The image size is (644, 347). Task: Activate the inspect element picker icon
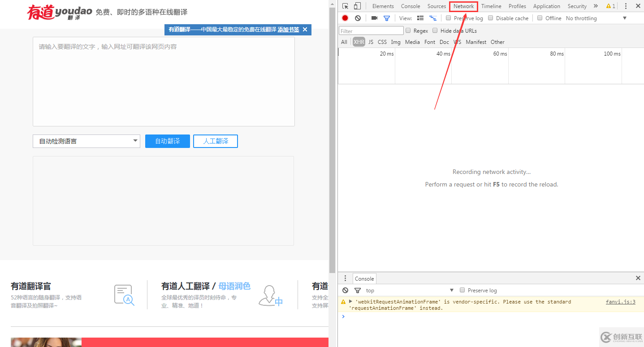pos(346,6)
